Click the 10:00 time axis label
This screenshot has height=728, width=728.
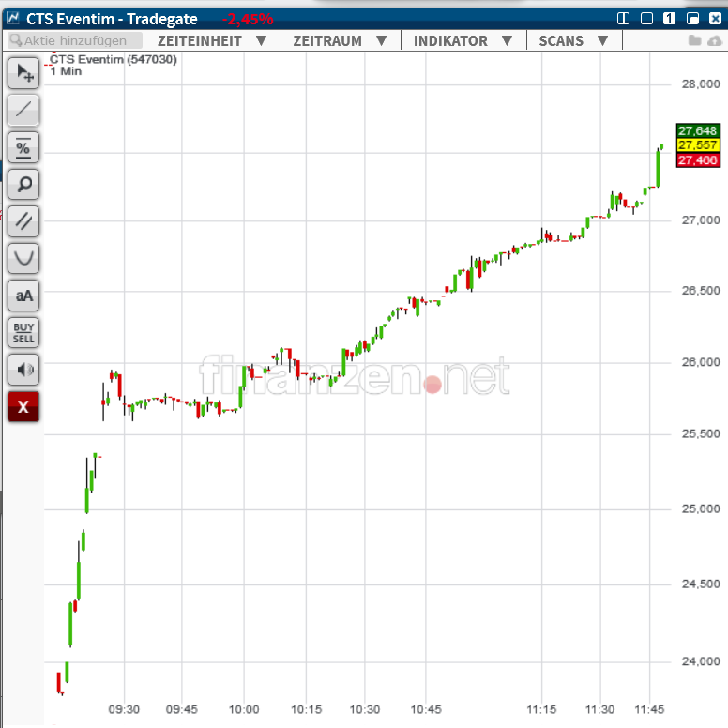(x=244, y=709)
